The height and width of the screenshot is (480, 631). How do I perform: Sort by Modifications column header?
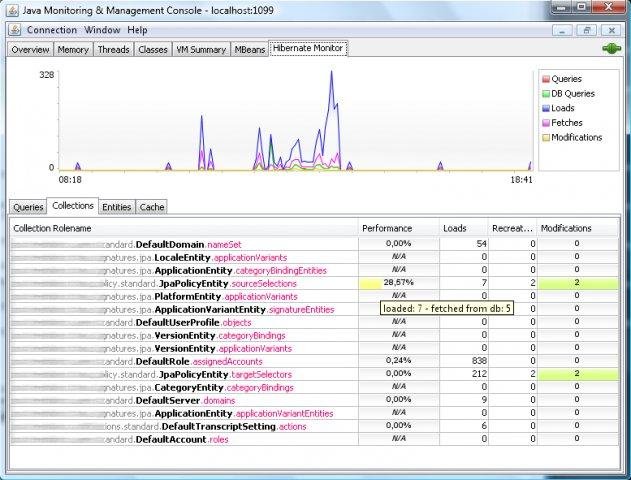click(x=578, y=228)
